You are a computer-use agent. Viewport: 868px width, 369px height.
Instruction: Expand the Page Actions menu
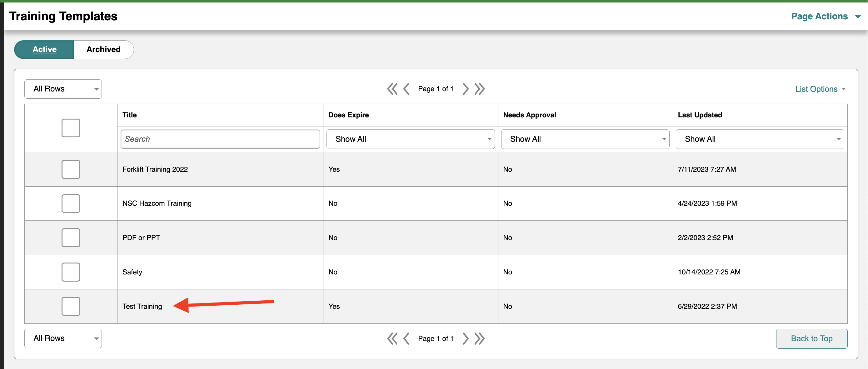click(826, 16)
